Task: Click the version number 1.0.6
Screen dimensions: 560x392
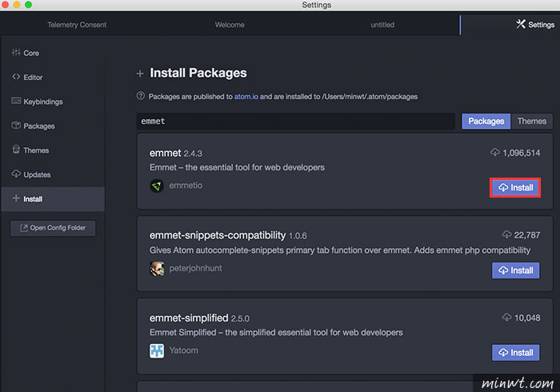Action: click(298, 236)
